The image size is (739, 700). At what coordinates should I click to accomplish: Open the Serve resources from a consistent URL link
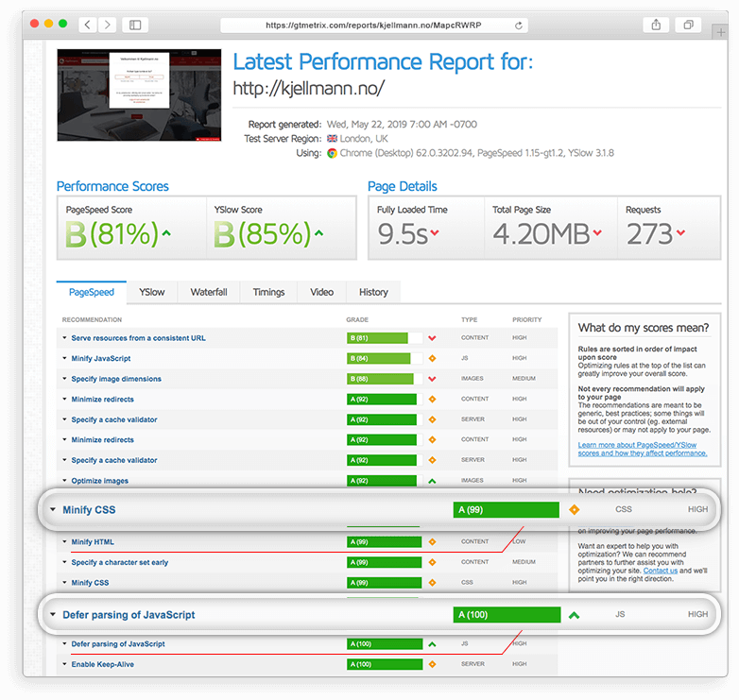click(139, 338)
